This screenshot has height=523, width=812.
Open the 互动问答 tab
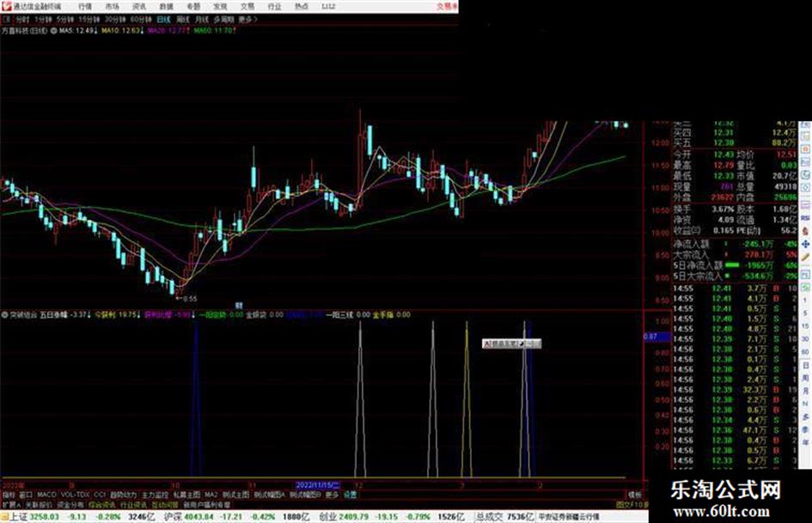tap(165, 504)
